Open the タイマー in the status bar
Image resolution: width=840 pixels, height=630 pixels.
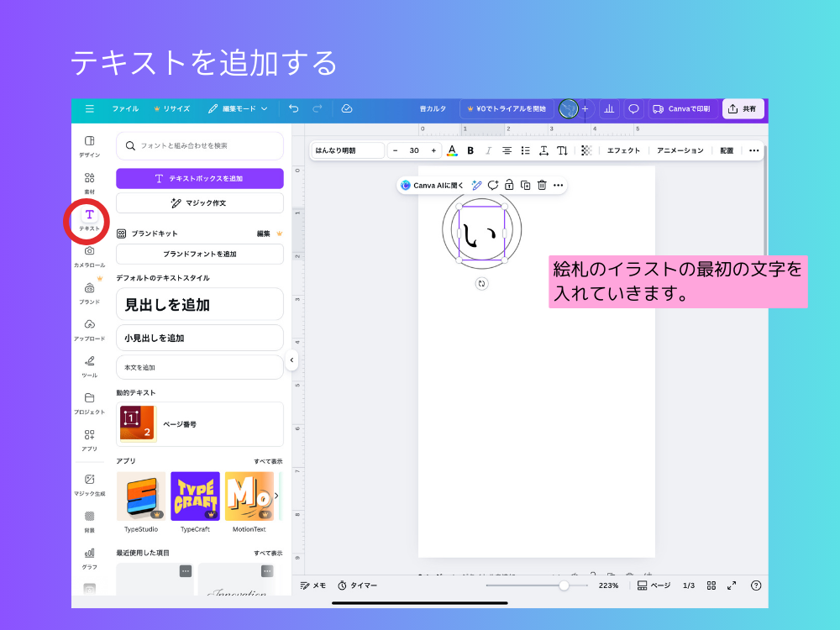tap(357, 585)
